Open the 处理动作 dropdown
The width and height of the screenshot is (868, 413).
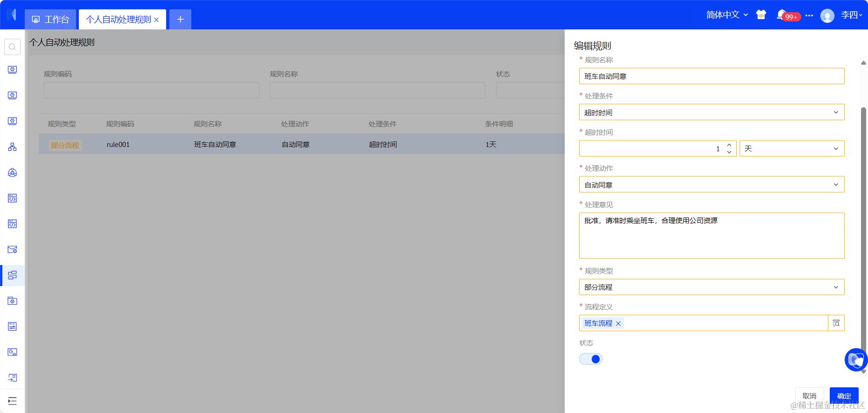pyautogui.click(x=712, y=184)
